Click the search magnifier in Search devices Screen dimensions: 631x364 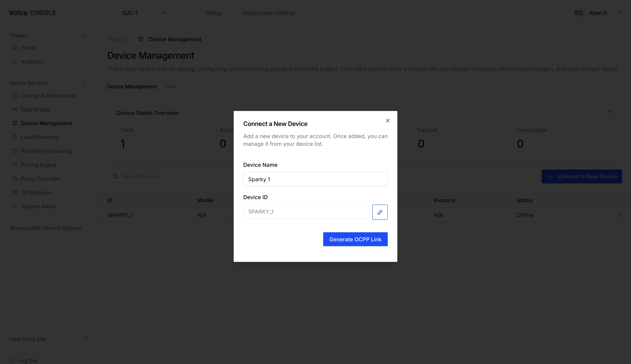pos(115,176)
